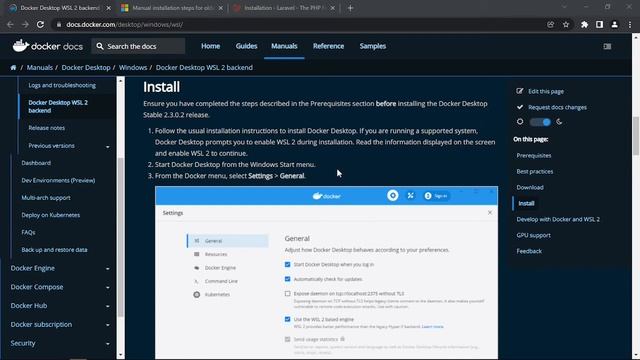Open Release notes in sidebar

pyautogui.click(x=47, y=128)
